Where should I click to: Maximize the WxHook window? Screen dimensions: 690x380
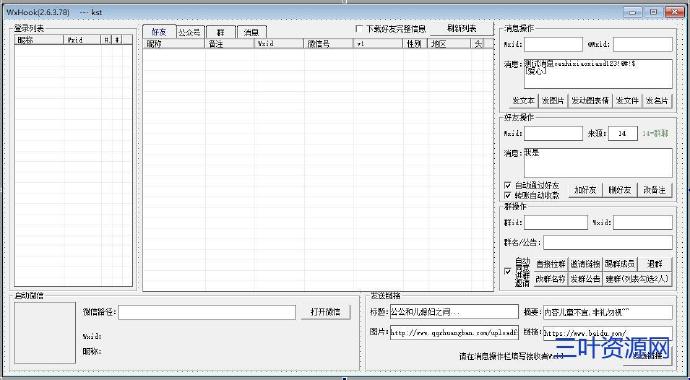653,12
